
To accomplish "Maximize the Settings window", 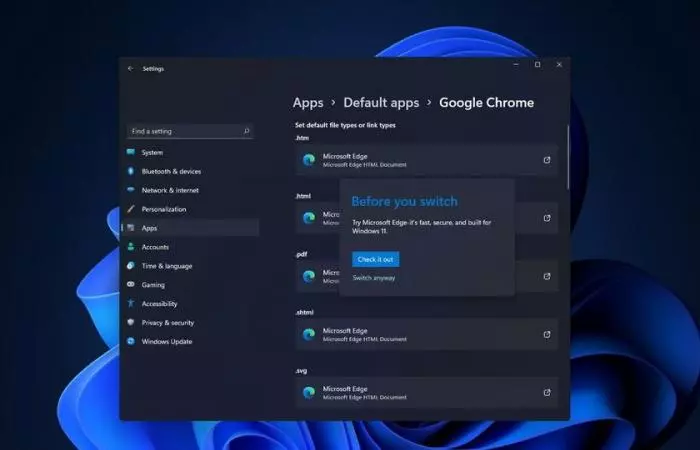I will [x=538, y=65].
